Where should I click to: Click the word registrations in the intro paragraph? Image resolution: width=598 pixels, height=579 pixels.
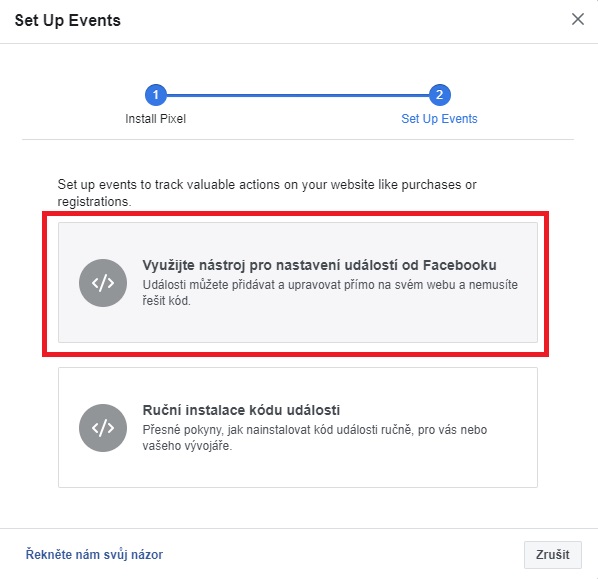[94, 201]
